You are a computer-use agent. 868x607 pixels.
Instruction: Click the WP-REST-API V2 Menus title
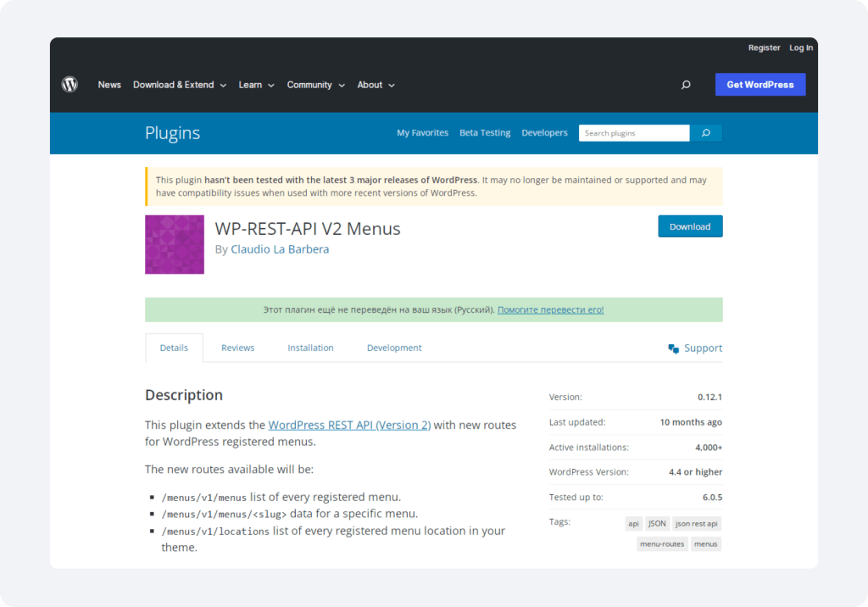(x=308, y=228)
